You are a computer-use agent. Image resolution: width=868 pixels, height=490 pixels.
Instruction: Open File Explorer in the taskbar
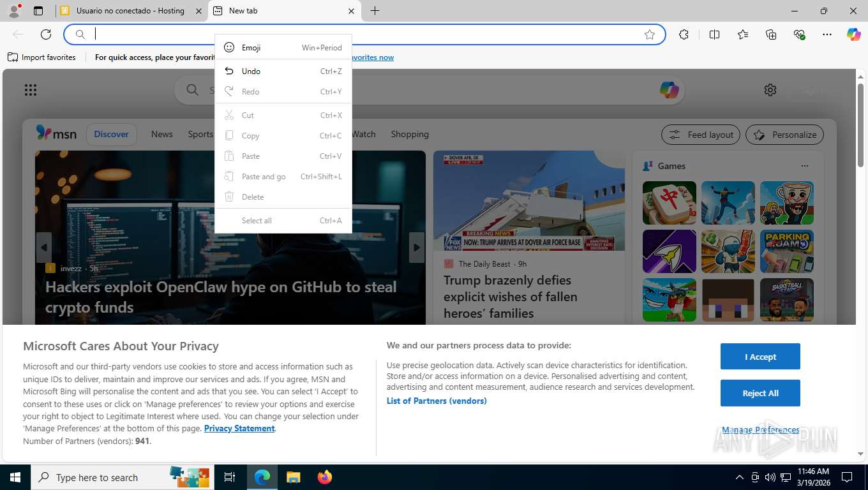293,477
